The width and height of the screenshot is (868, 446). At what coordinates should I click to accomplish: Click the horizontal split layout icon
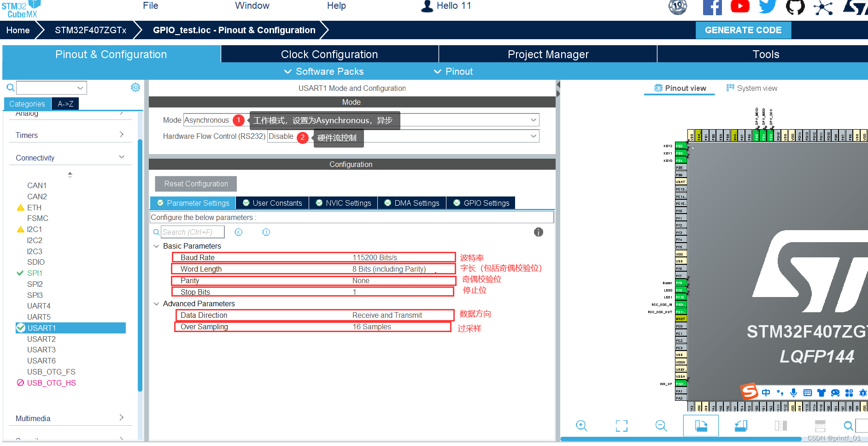coord(820,426)
